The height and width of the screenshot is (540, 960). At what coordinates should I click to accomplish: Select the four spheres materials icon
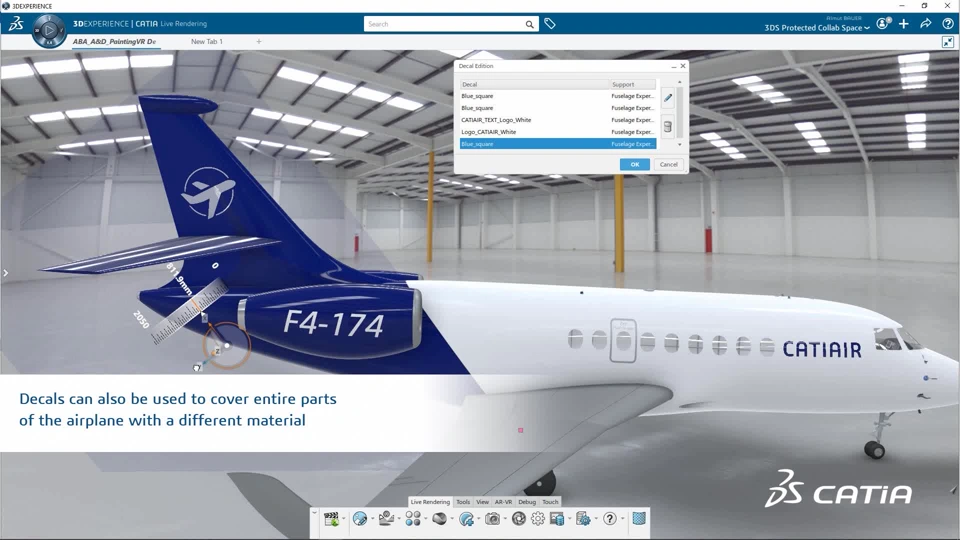point(413,519)
